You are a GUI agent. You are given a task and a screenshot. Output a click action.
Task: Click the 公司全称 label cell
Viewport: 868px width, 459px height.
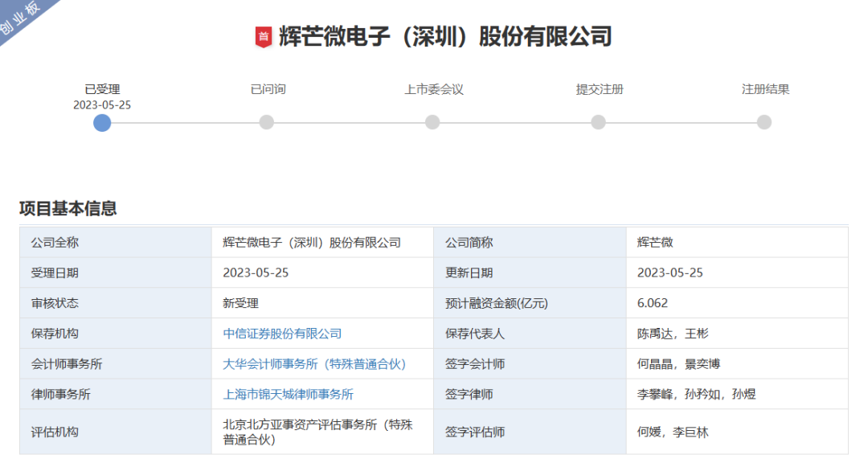(x=116, y=243)
